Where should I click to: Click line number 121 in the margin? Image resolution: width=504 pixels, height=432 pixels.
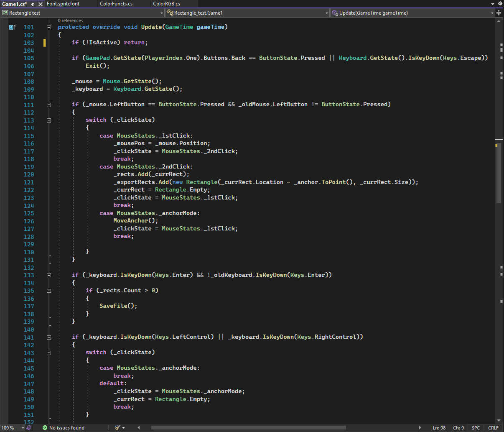[x=29, y=182]
